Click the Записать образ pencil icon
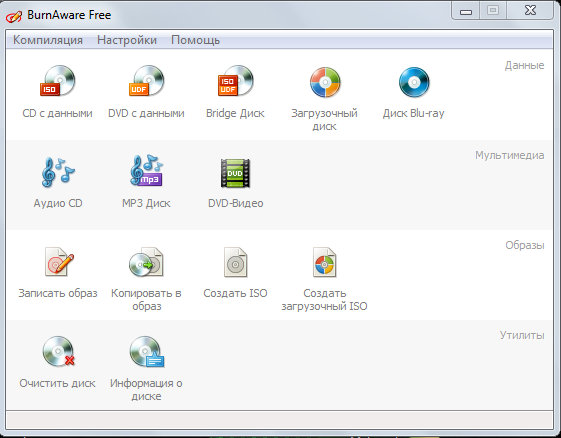This screenshot has height=438, width=561. pos(59,262)
